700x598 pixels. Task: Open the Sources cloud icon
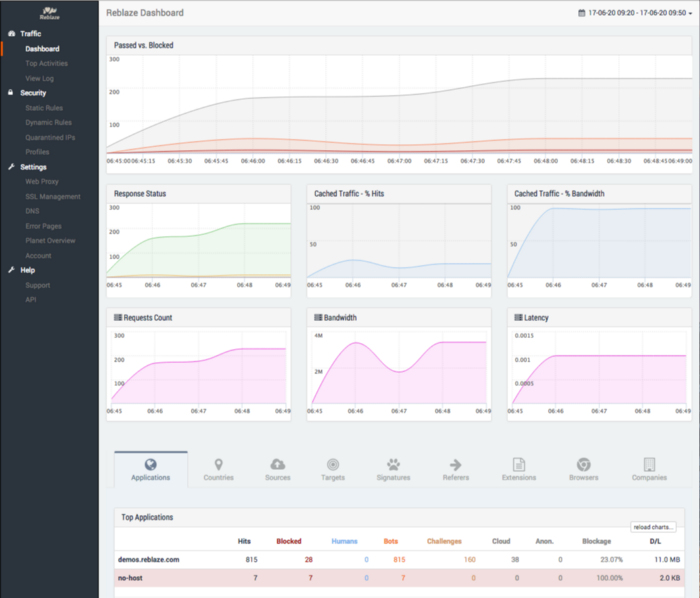(x=278, y=465)
